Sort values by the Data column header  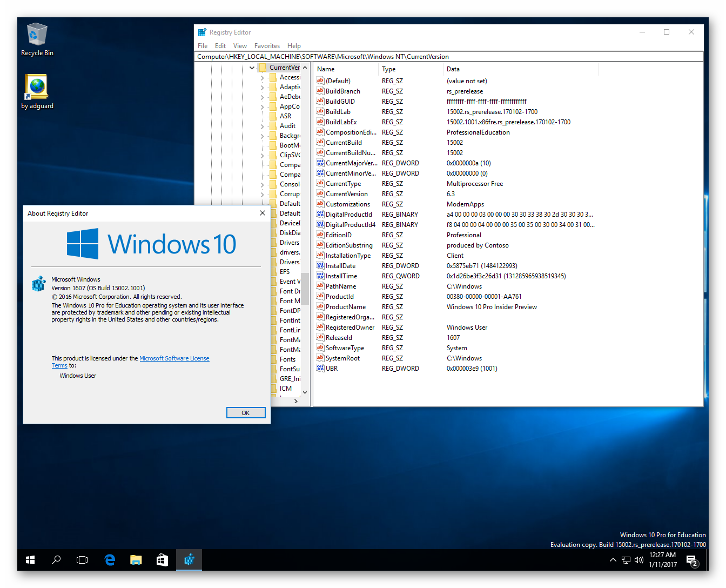pos(520,69)
